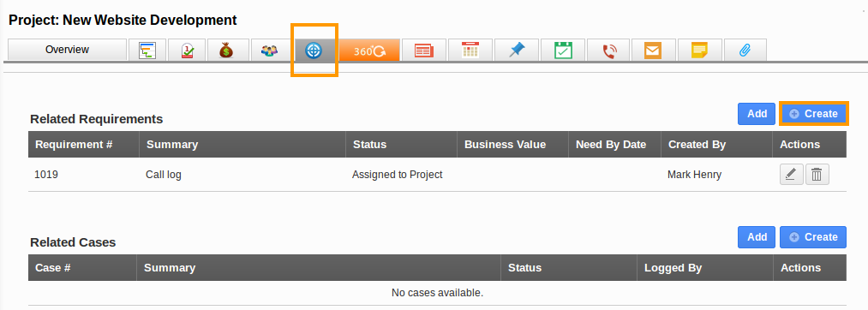Open the Gantt chart tab icon
Viewport: 868px width, 310px height.
point(147,51)
